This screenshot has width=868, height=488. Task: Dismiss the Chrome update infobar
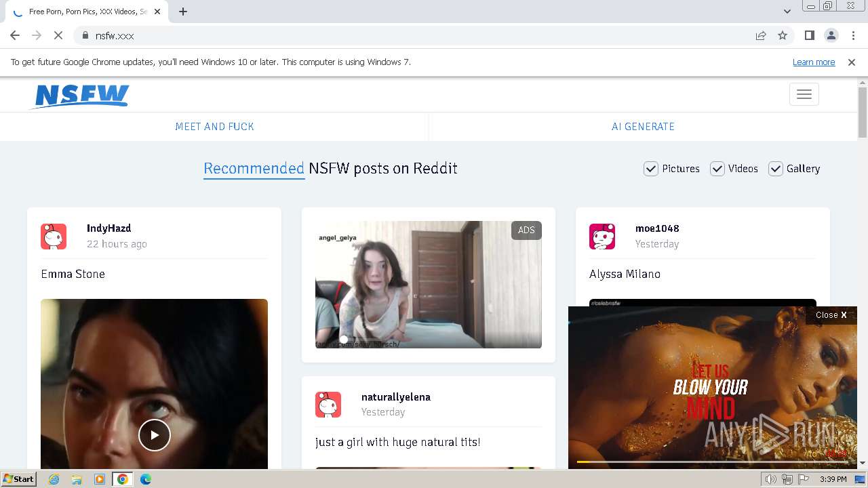[x=852, y=62]
